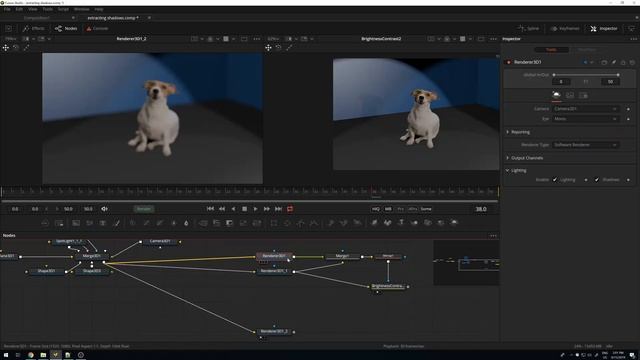The height and width of the screenshot is (360, 640).
Task: Toggle APrx auto proxy button
Action: [x=412, y=209]
